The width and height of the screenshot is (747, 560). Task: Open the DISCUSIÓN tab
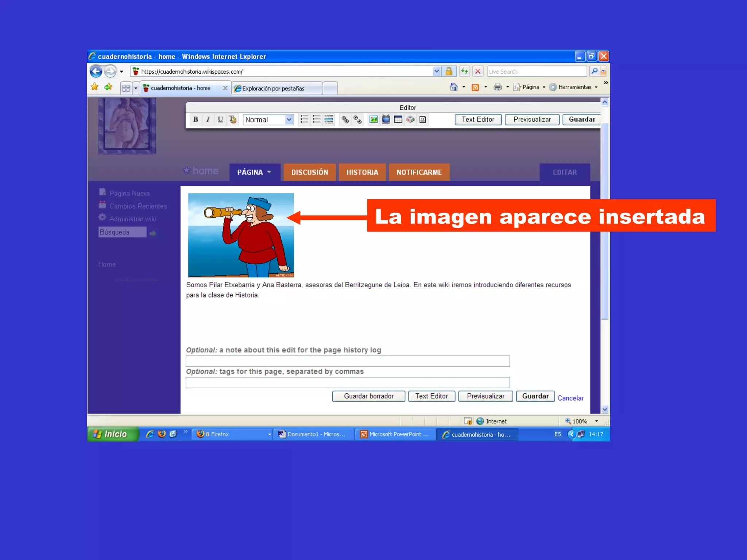pos(310,172)
